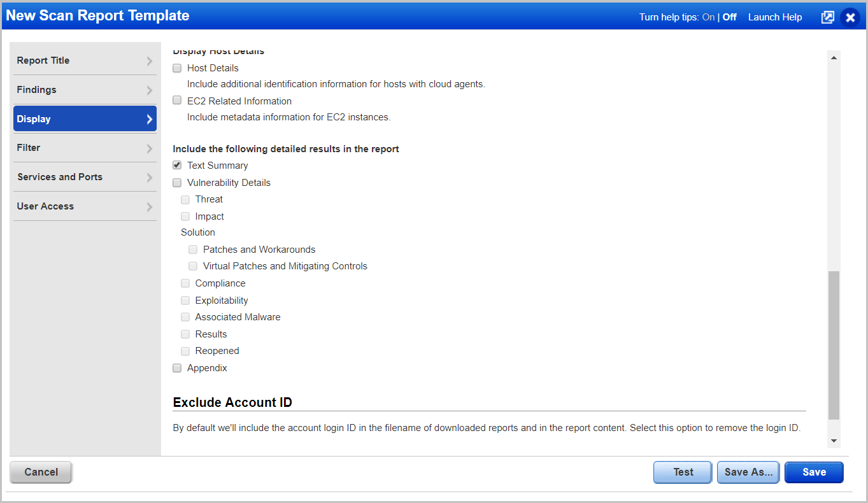Open the Findings section tab
Screen dimensions: 868x503
coord(37,90)
